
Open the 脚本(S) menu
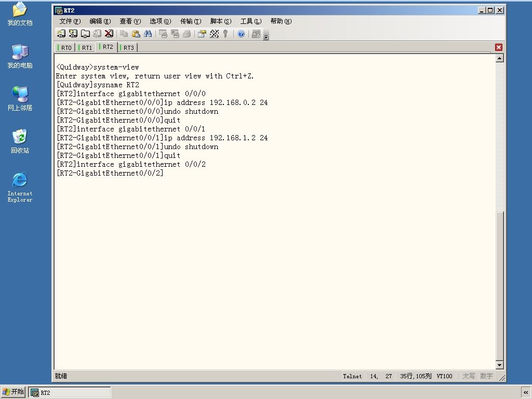[220, 21]
